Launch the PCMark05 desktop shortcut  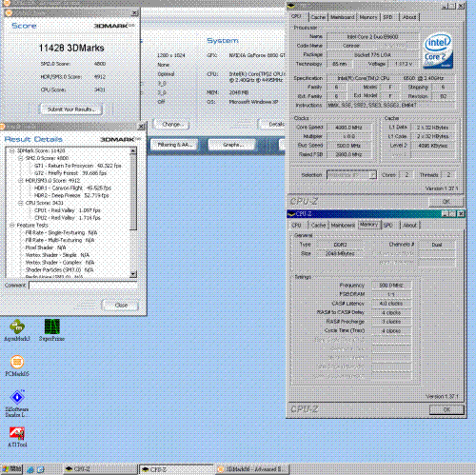(x=17, y=366)
